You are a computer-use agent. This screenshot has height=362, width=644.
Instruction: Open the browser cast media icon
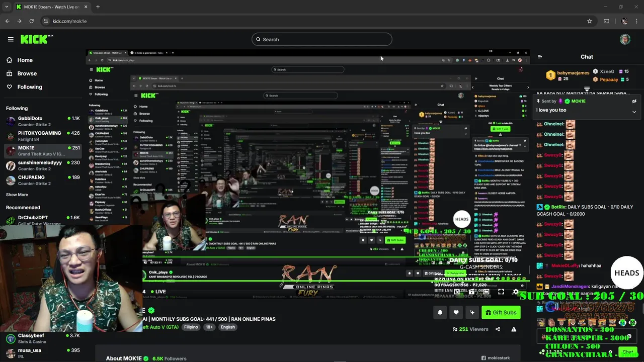pos(606,21)
